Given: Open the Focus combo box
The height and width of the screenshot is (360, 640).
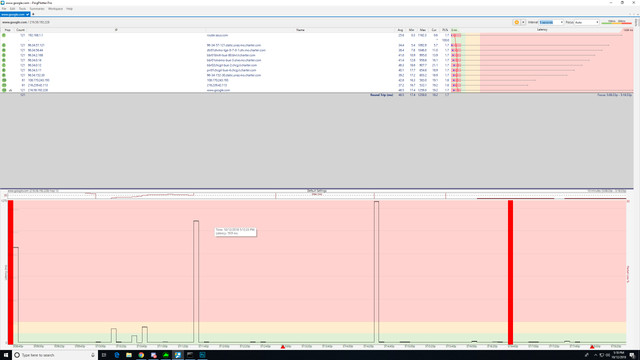Looking at the screenshot, I should [x=587, y=22].
